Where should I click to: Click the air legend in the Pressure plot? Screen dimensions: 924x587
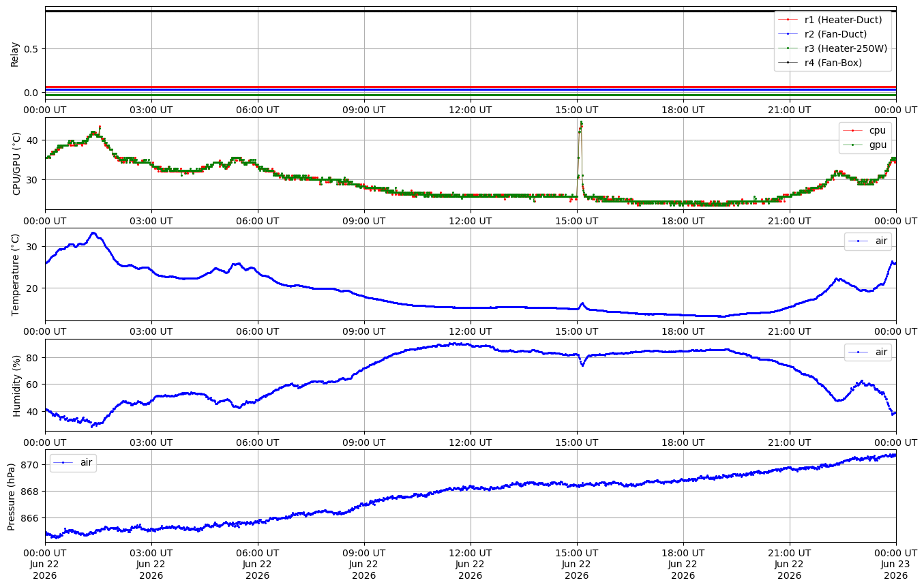(x=73, y=463)
